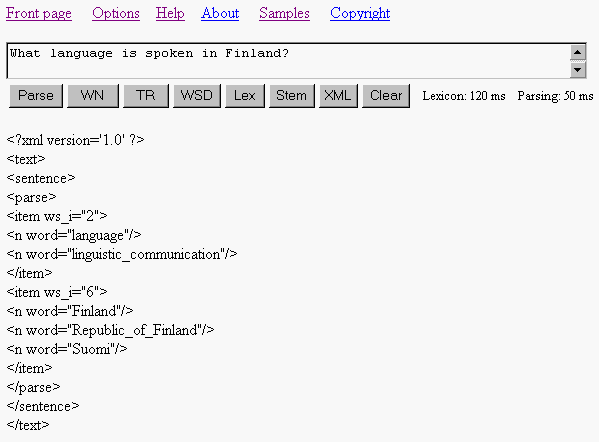Click the Parse button

pos(36,96)
